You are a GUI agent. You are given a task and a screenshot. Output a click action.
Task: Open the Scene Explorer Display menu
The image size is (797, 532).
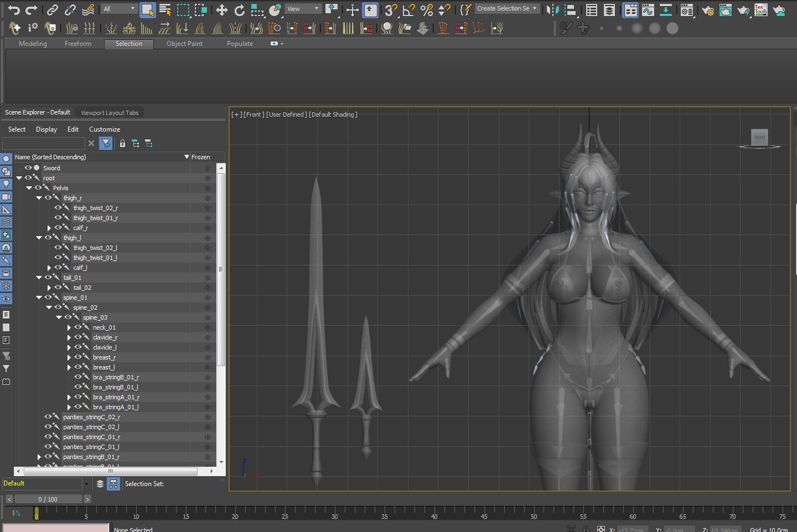[46, 129]
